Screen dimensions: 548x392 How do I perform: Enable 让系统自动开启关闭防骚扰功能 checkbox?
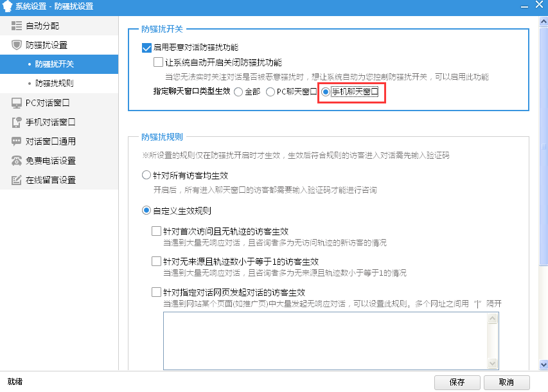[158, 62]
